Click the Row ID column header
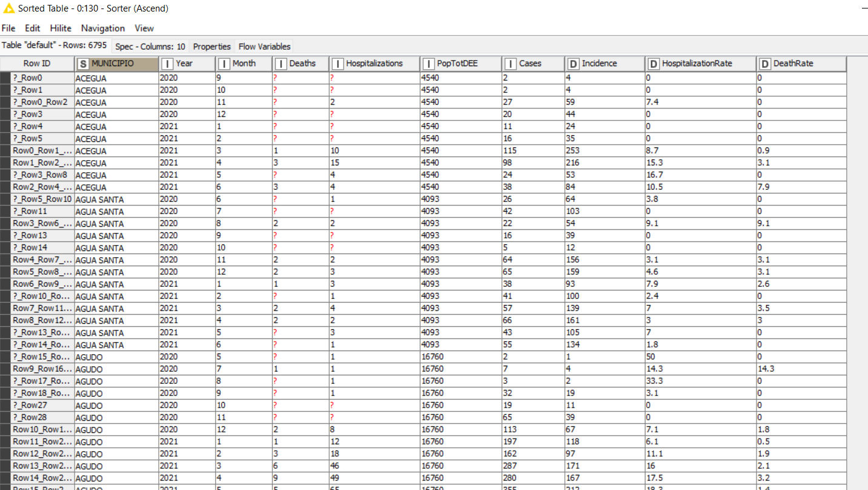868x490 pixels. [x=37, y=64]
